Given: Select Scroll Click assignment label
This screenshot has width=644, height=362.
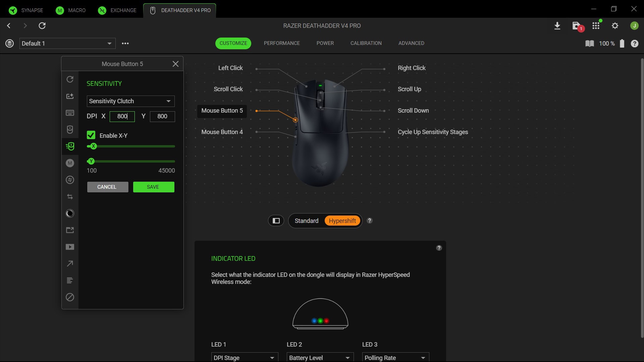Looking at the screenshot, I should pyautogui.click(x=228, y=89).
